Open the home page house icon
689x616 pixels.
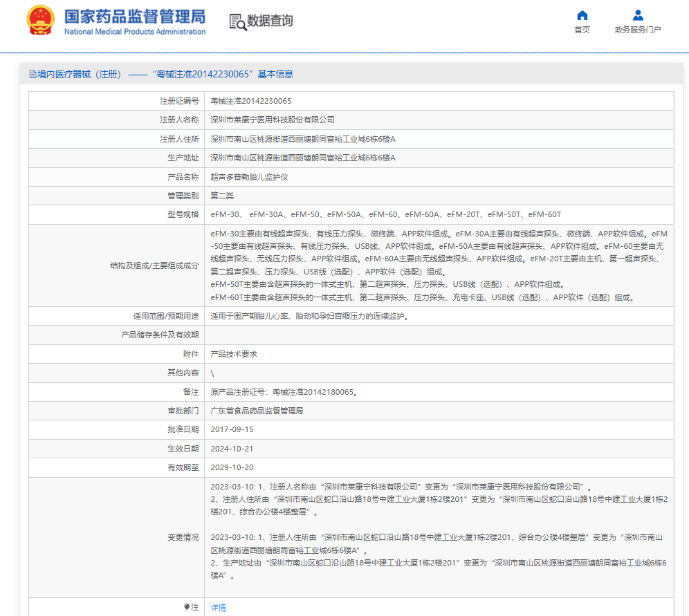tap(582, 15)
